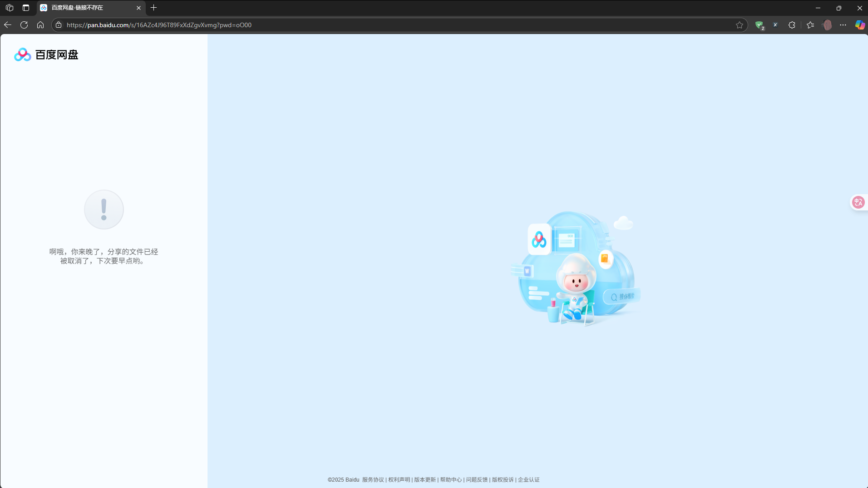Click the browser back arrow
Screen dimensions: 868x488
[x=8, y=25]
